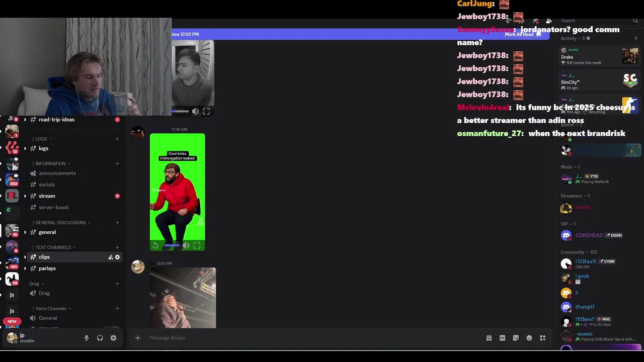The width and height of the screenshot is (644, 362).
Task: Open the Drake activity card
Action: pos(599,56)
